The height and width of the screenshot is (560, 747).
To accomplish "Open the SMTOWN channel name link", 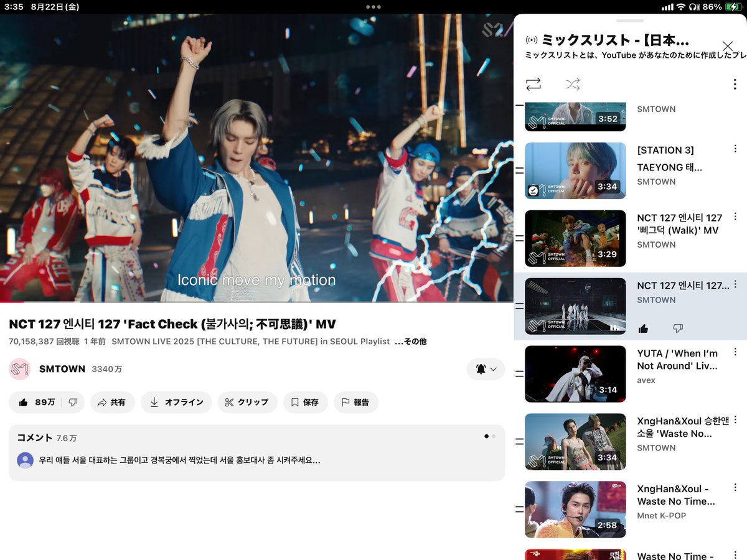I will pos(62,368).
